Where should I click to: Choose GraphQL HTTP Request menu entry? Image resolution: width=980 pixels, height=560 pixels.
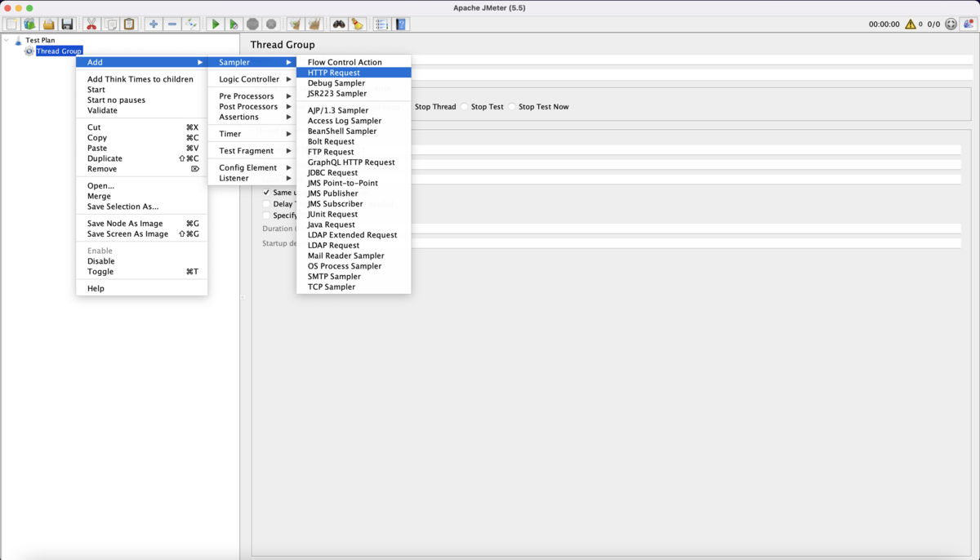(354, 162)
